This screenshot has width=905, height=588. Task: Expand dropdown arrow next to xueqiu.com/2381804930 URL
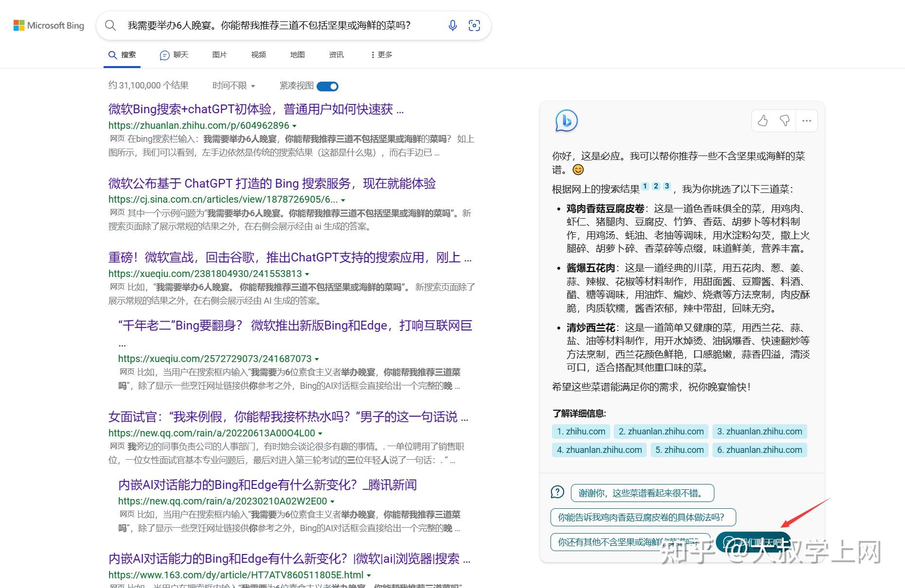(307, 274)
